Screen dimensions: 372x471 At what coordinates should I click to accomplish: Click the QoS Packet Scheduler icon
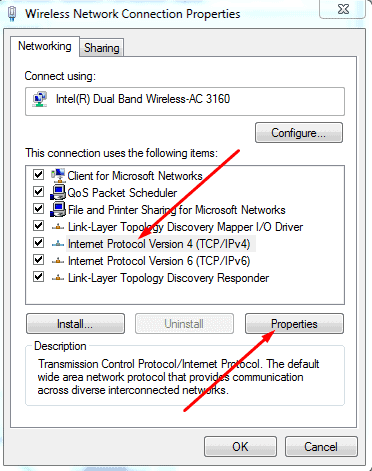pyautogui.click(x=58, y=192)
